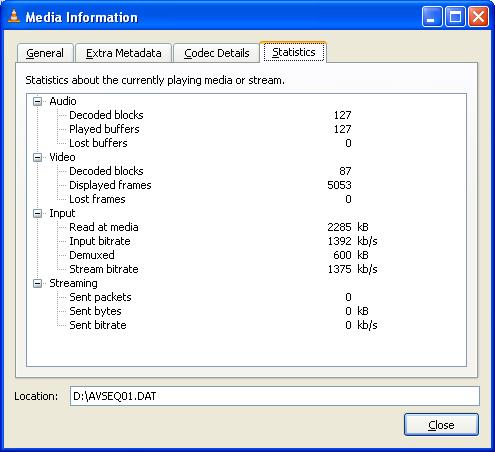495x452 pixels.
Task: Collapse the Input statistics group
Action: 38,213
